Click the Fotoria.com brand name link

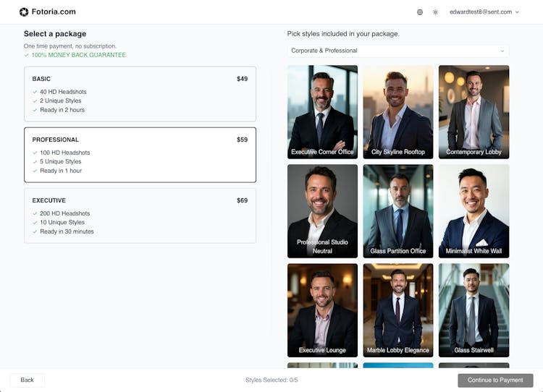coord(54,12)
